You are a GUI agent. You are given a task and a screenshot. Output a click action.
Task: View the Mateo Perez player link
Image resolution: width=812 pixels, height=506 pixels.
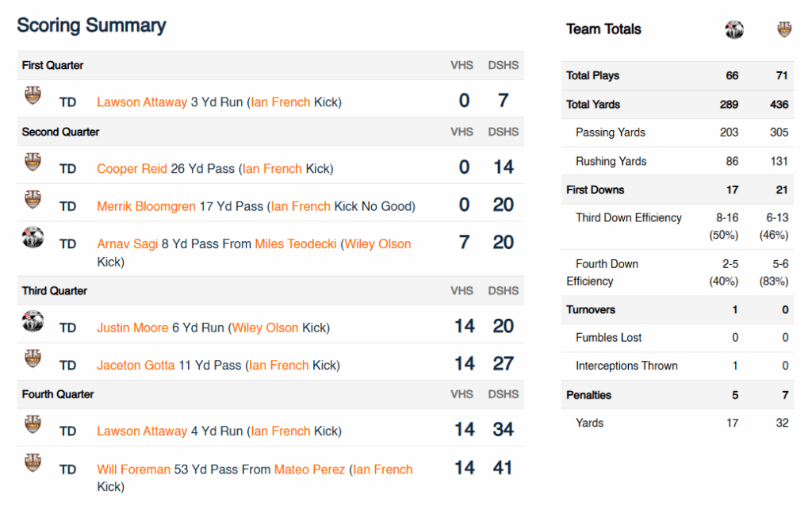pos(309,470)
